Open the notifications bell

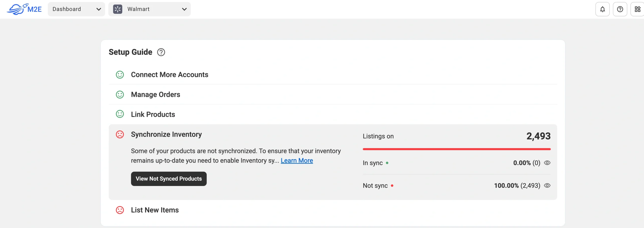(602, 9)
